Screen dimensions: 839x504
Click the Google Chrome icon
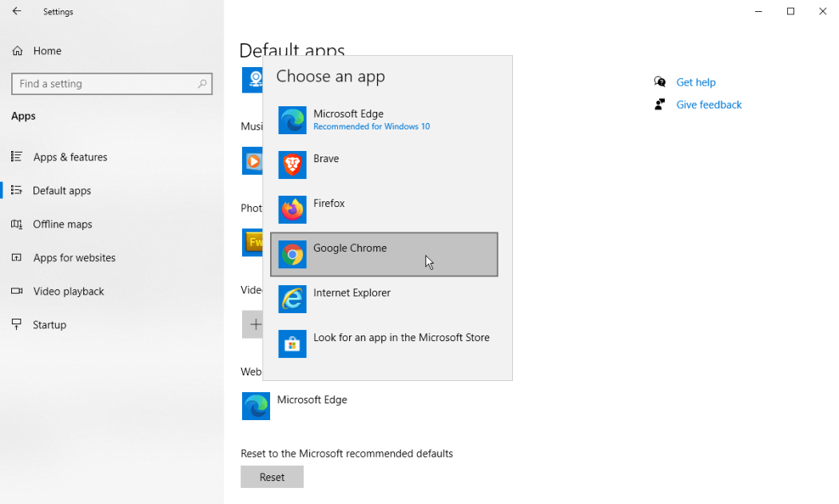[292, 255]
